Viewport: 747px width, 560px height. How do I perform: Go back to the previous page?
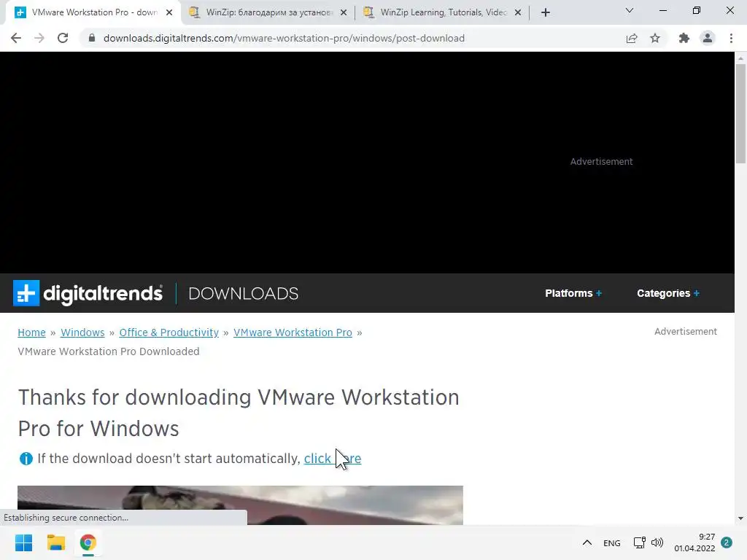point(16,38)
